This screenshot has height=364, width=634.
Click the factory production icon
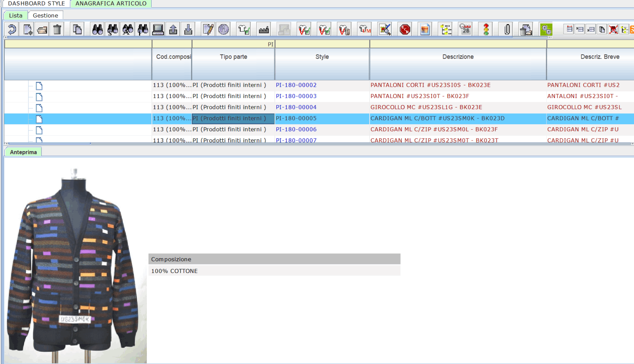264,29
